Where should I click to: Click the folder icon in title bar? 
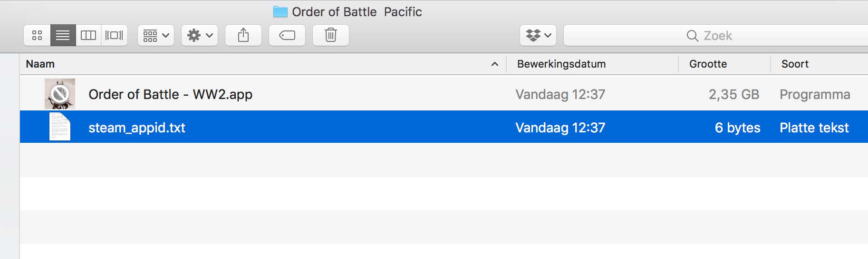[280, 12]
